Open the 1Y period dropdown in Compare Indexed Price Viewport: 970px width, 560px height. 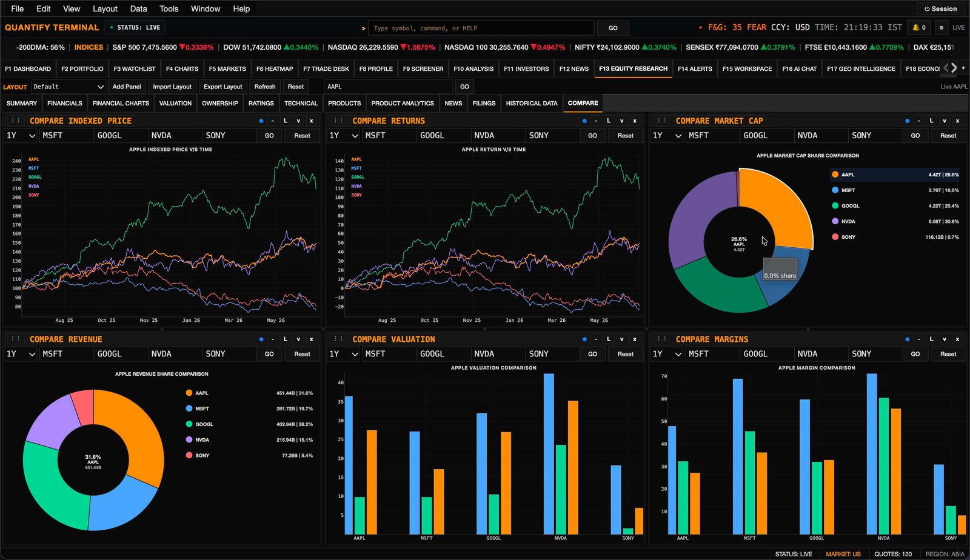(x=21, y=135)
